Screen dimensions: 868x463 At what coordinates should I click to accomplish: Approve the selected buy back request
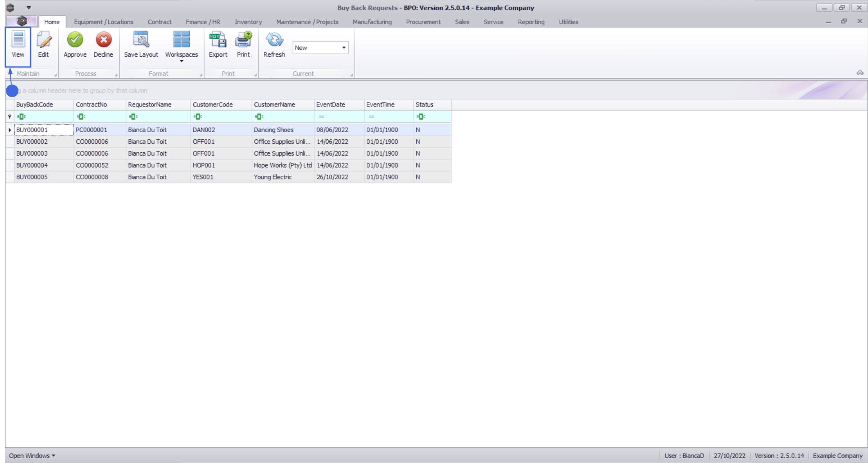pyautogui.click(x=75, y=45)
